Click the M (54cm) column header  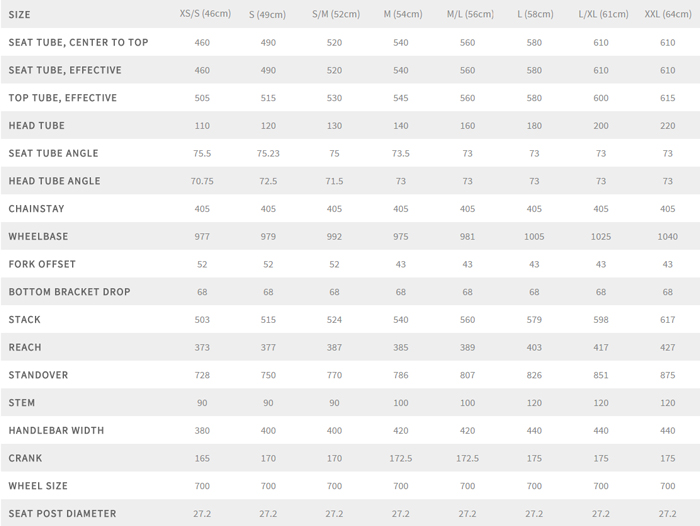click(401, 15)
